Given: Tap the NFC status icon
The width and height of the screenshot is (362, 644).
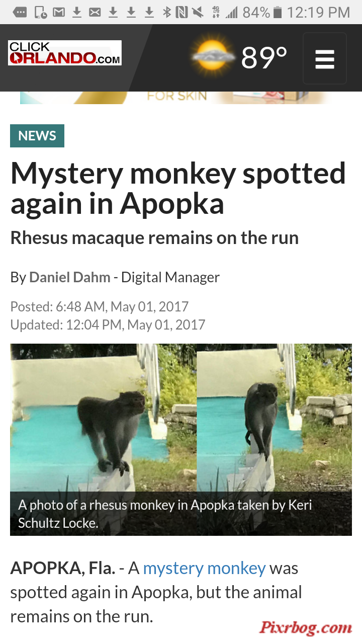Looking at the screenshot, I should pos(182,12).
